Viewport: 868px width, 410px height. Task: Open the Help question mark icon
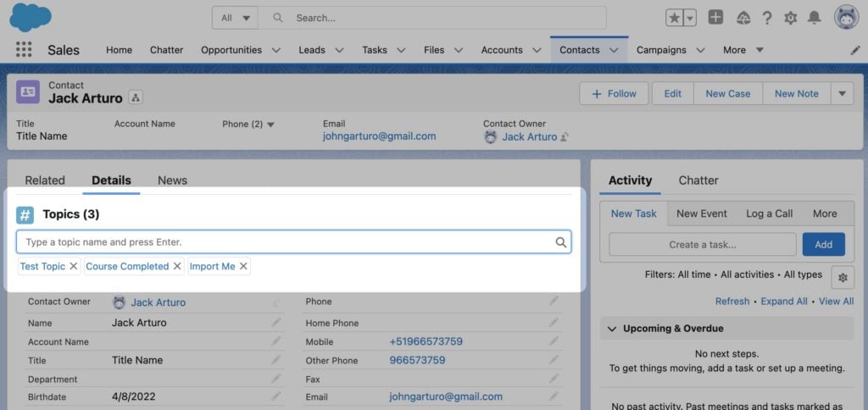point(766,18)
